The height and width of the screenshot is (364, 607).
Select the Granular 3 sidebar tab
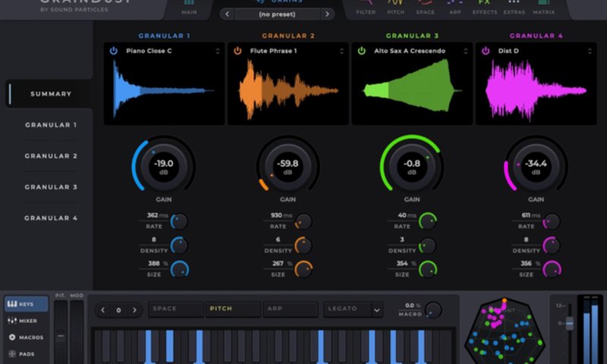51,187
